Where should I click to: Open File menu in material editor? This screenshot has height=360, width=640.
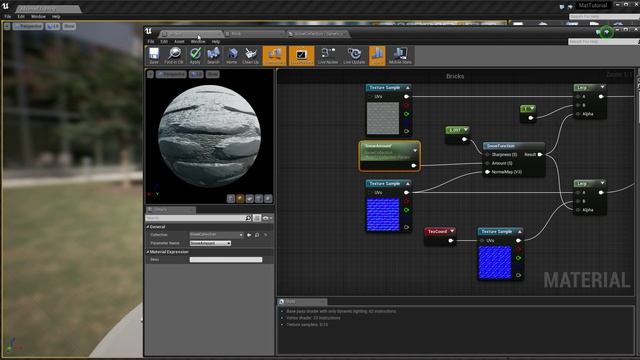tap(151, 42)
